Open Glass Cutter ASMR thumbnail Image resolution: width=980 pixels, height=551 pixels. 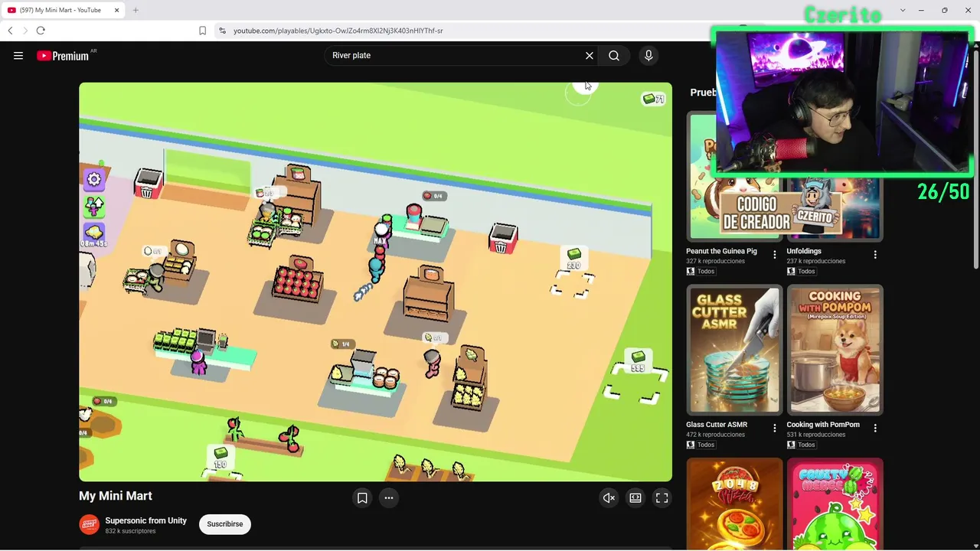pyautogui.click(x=734, y=349)
